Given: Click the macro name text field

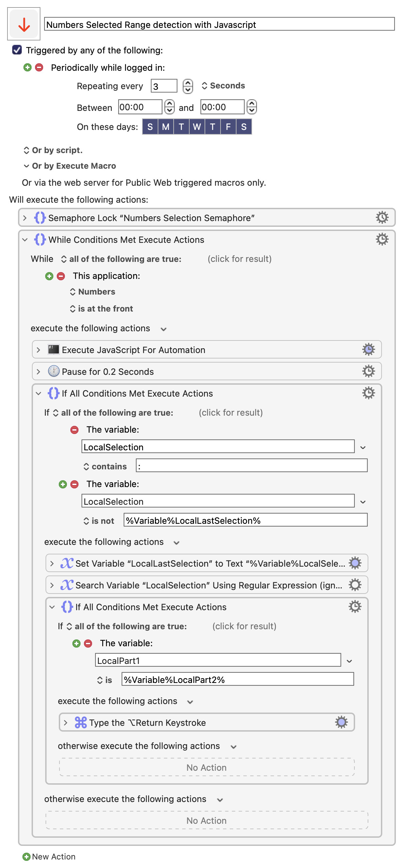Looking at the screenshot, I should [219, 24].
